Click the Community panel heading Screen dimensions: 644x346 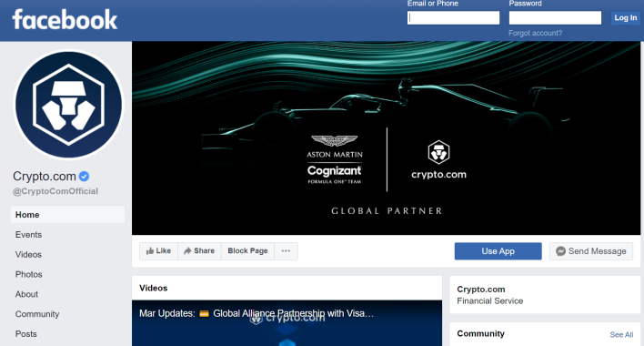[x=480, y=333]
